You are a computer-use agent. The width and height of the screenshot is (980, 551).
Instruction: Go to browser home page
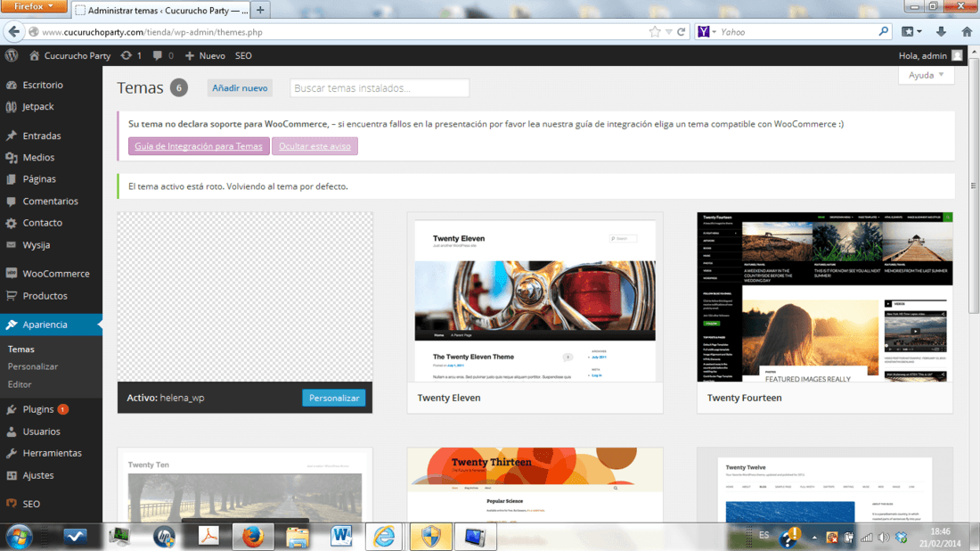(967, 32)
